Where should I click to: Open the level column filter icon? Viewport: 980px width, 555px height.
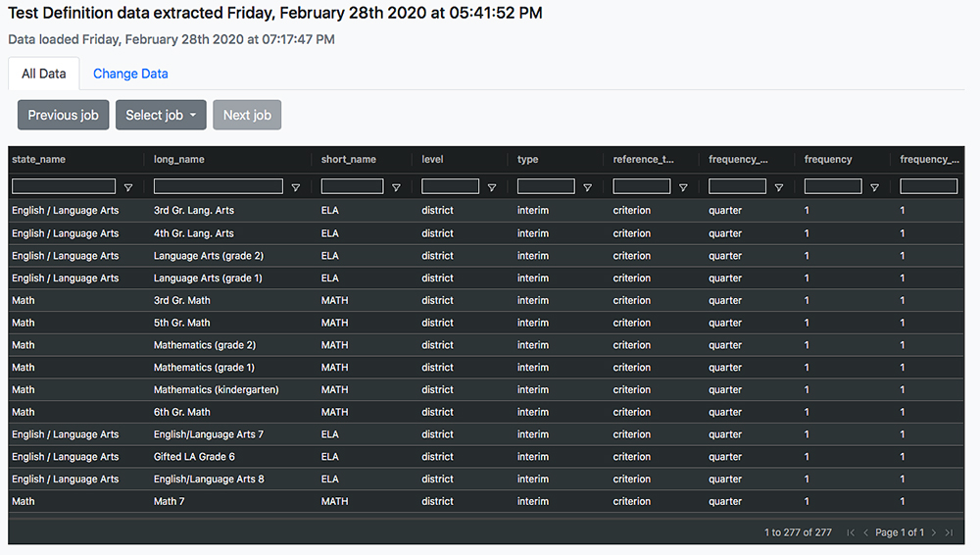[492, 187]
